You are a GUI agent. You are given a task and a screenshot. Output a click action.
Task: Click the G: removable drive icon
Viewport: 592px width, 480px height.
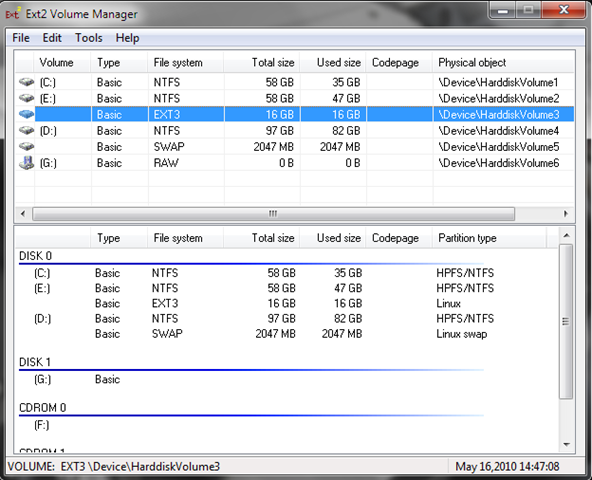click(x=26, y=163)
